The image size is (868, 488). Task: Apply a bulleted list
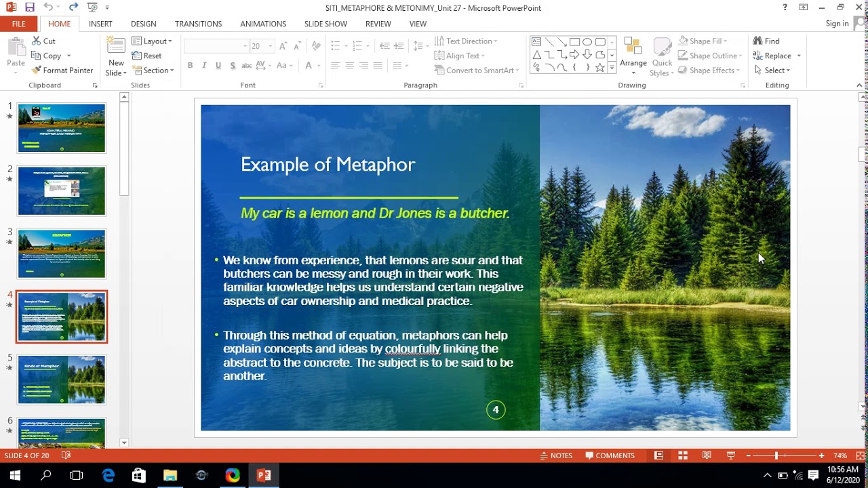pos(335,46)
